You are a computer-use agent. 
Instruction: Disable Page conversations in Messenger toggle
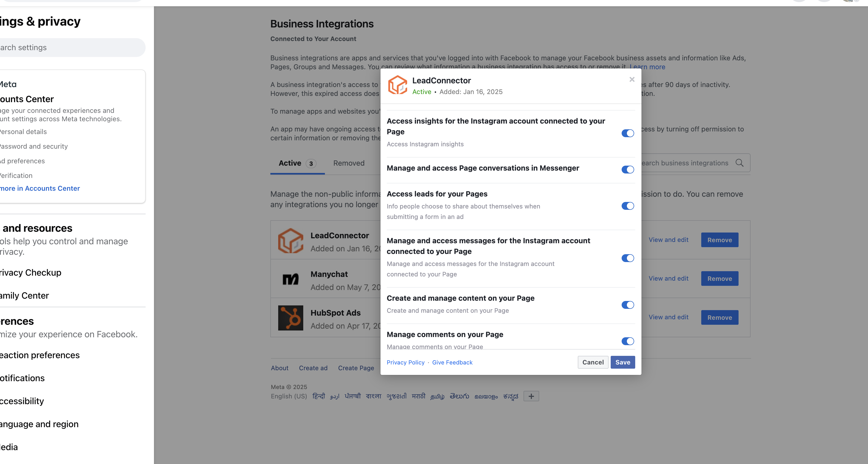click(627, 169)
